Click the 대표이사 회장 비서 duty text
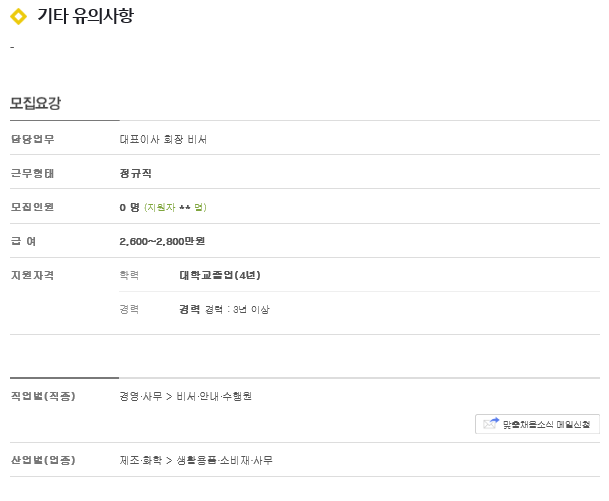This screenshot has width=609, height=501. (x=163, y=139)
